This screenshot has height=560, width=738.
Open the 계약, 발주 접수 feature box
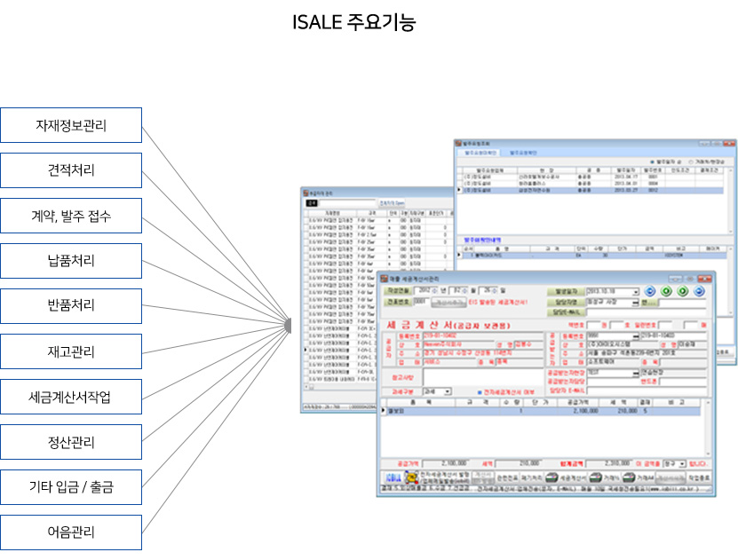pyautogui.click(x=71, y=216)
